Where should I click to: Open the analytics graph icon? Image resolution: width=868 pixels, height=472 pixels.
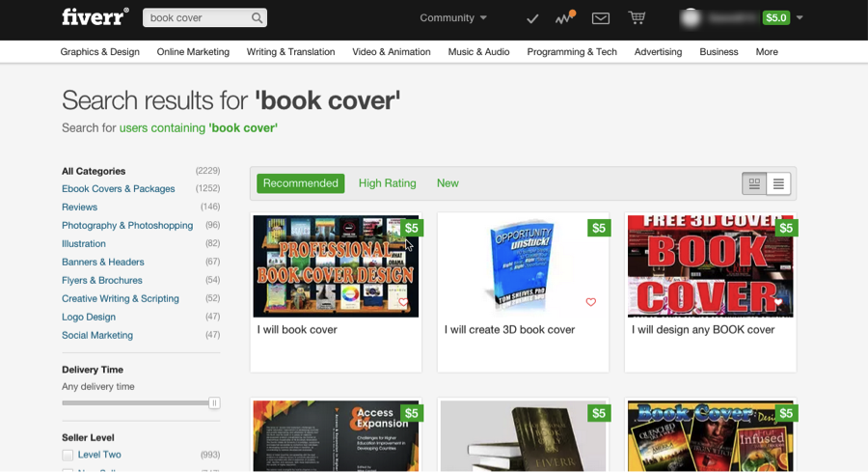(x=565, y=17)
